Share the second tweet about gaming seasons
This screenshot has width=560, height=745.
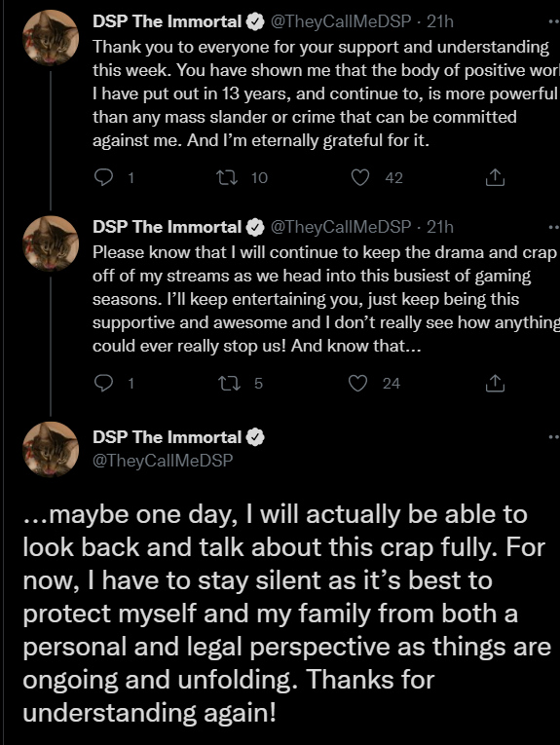(x=495, y=383)
